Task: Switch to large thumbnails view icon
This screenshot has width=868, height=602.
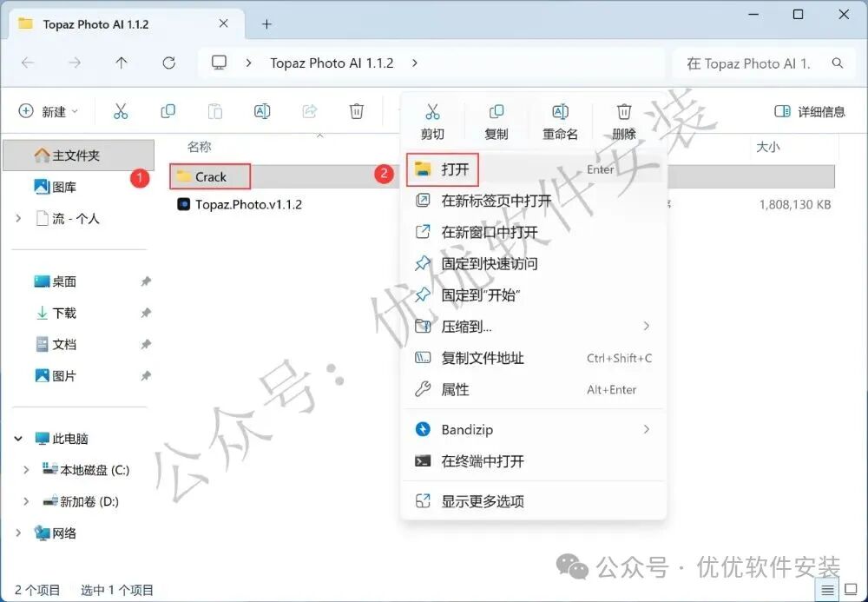Action: 851,590
